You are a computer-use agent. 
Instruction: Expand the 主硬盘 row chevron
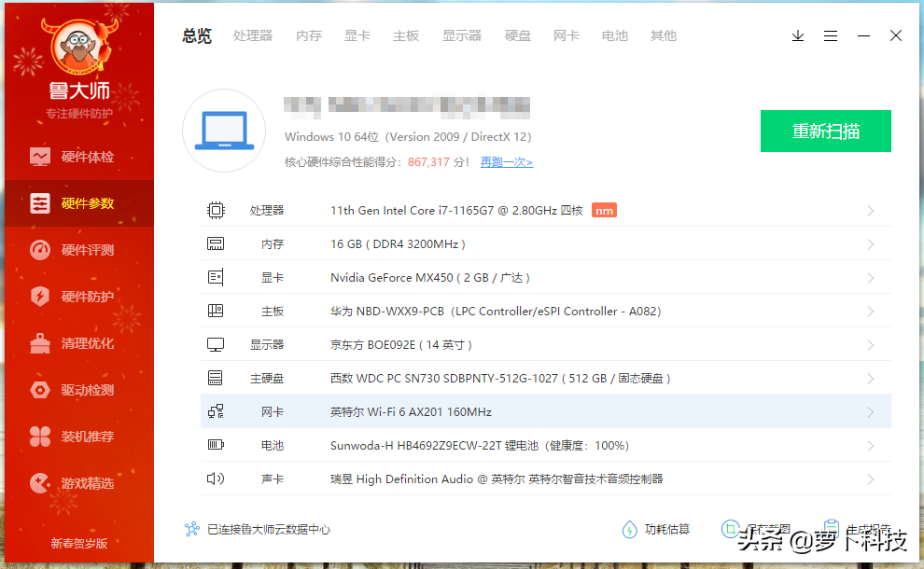[x=871, y=379]
